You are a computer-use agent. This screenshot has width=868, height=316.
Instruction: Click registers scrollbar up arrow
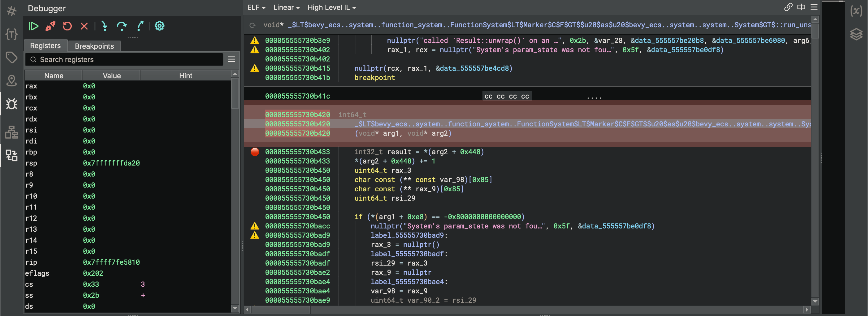[x=235, y=74]
